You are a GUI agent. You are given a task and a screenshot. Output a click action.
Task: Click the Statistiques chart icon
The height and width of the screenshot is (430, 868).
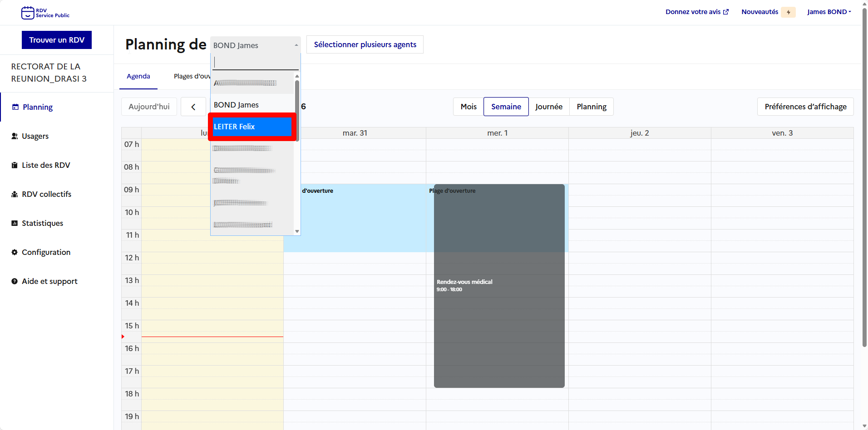pyautogui.click(x=15, y=223)
